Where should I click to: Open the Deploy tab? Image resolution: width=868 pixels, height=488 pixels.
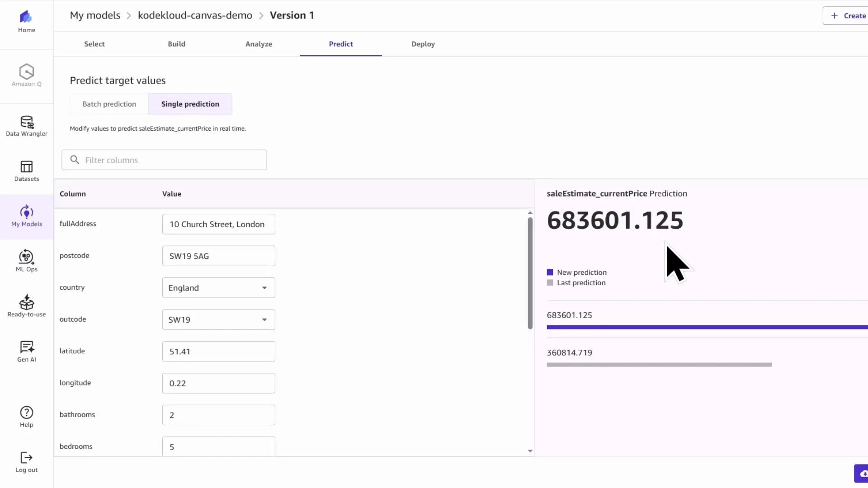(423, 44)
